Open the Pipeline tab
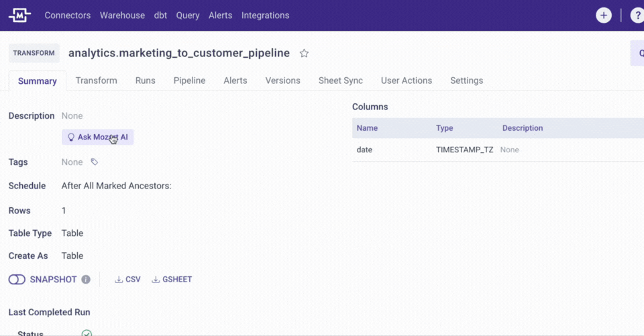Viewport: 644px width, 336px height. 189,80
